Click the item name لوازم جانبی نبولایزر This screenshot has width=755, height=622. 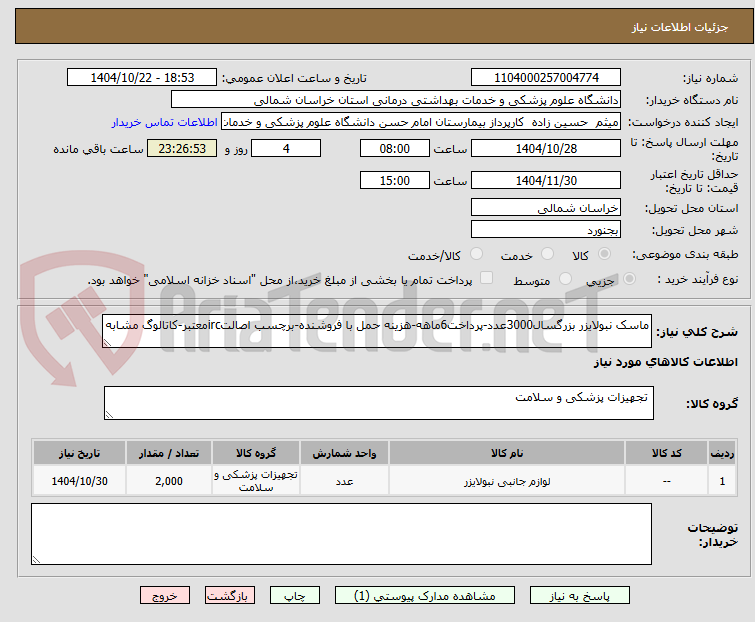coord(507,481)
